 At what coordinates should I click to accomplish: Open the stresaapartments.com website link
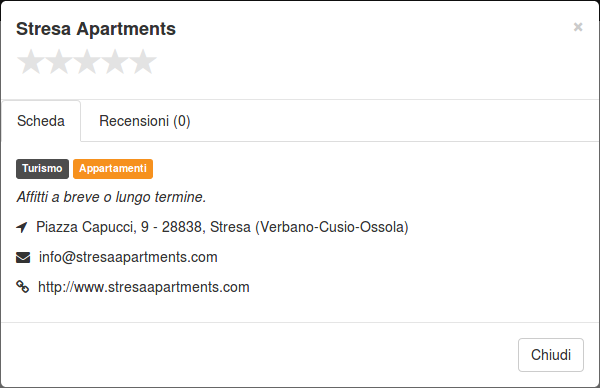coord(143,287)
